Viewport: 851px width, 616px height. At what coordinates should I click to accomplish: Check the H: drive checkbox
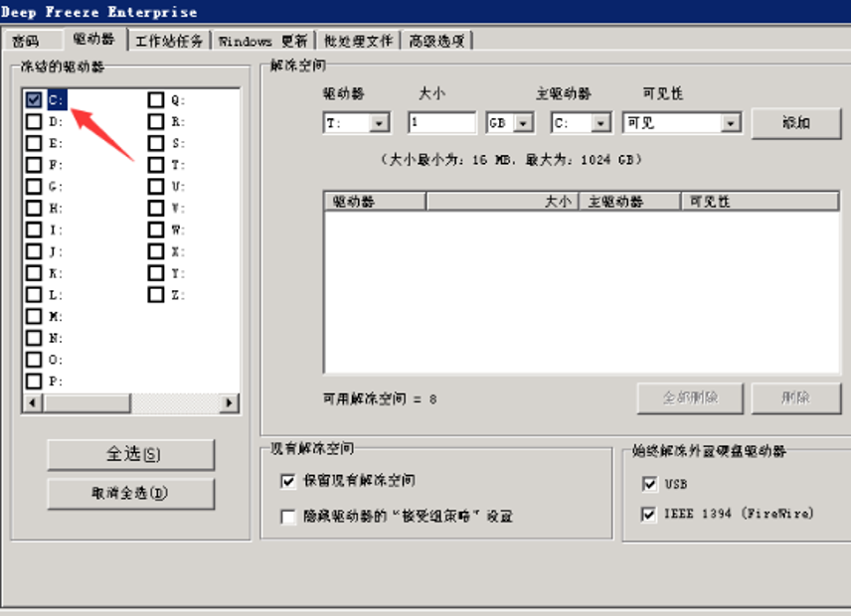pyautogui.click(x=34, y=209)
